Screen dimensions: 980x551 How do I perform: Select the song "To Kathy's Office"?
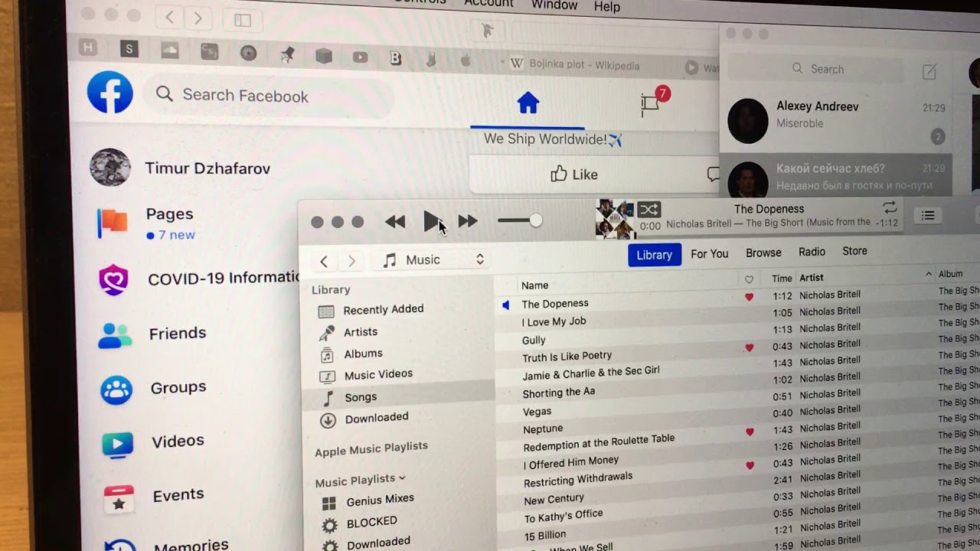tap(563, 517)
